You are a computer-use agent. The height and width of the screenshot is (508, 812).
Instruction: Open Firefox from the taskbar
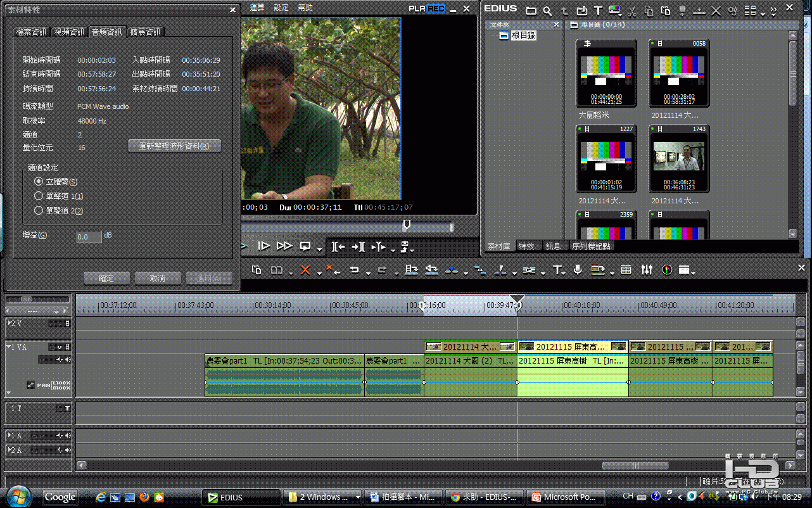(144, 497)
